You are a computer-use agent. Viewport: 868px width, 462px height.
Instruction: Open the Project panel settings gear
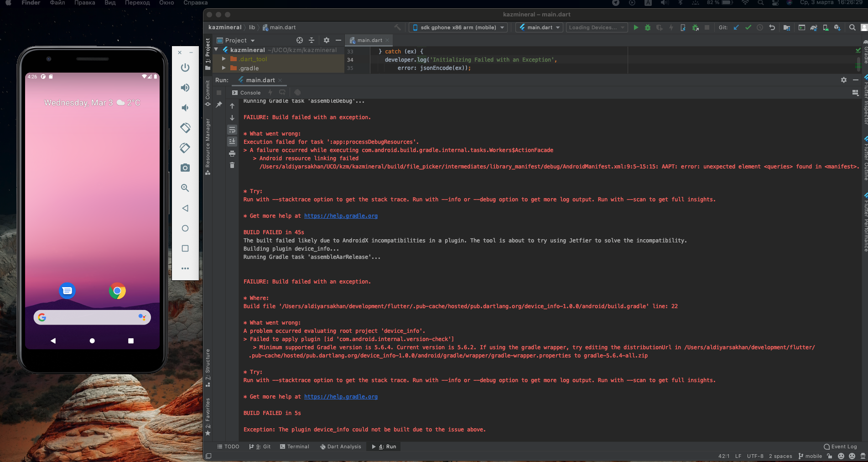click(327, 40)
